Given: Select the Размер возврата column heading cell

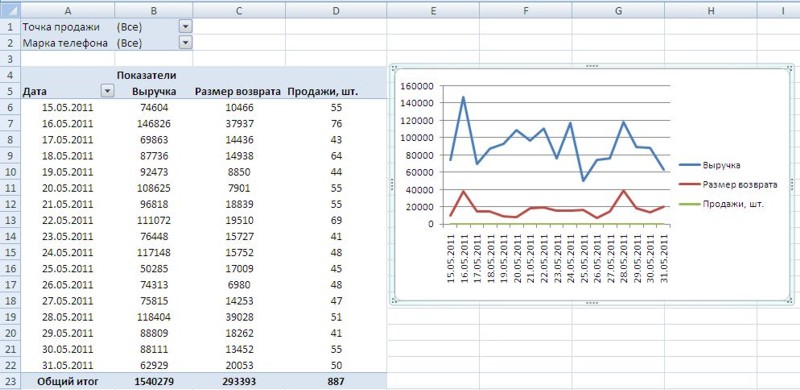Looking at the screenshot, I should (238, 92).
